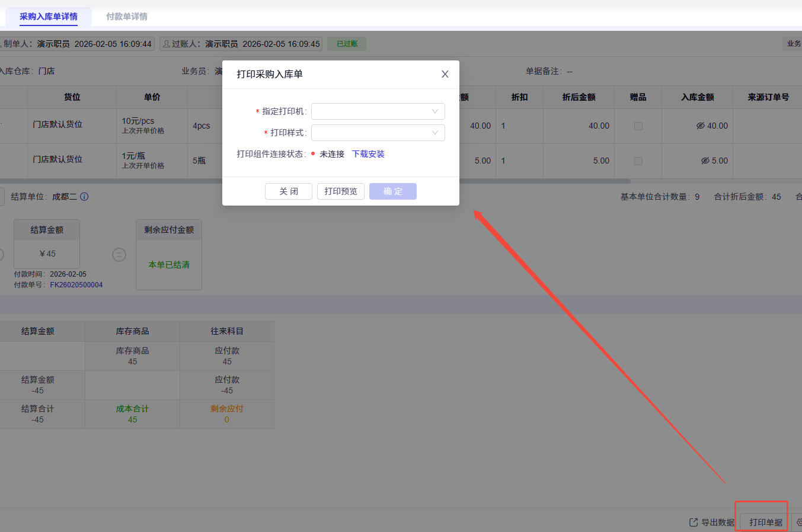This screenshot has width=802, height=532.
Task: Click the 货位 column header
Action: click(x=72, y=97)
